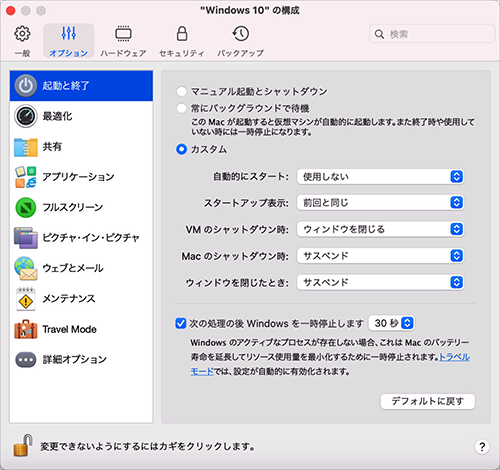Click the magnifier icon in search field
This screenshot has height=470, width=500.
(x=379, y=34)
